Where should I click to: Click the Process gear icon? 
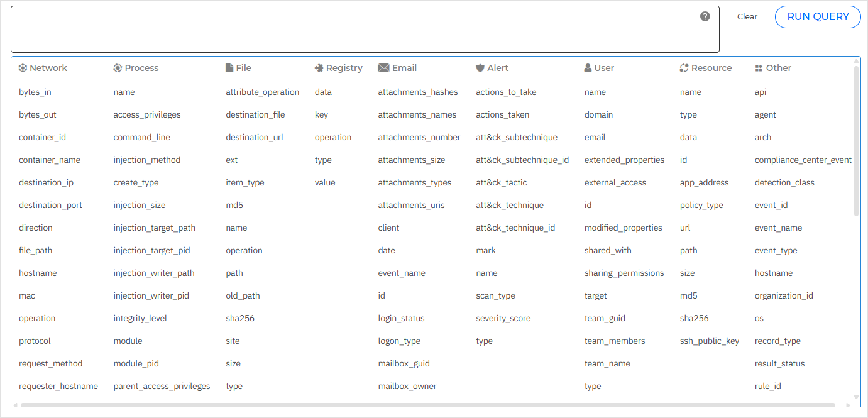(117, 67)
